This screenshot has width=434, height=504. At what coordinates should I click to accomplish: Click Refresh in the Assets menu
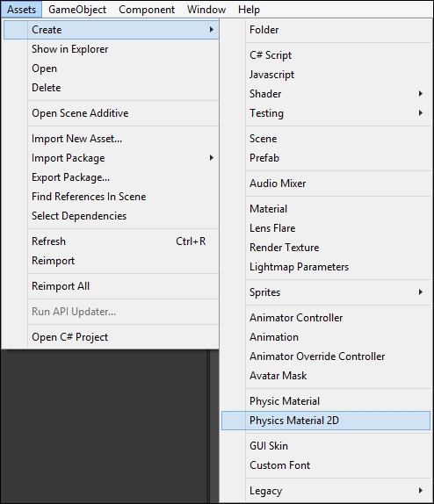click(112, 241)
